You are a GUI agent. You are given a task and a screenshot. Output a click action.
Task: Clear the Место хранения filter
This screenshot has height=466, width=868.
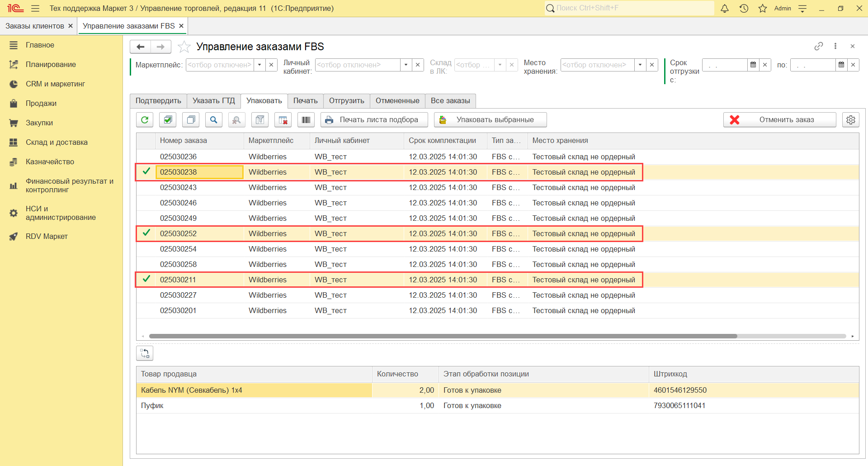click(x=652, y=65)
